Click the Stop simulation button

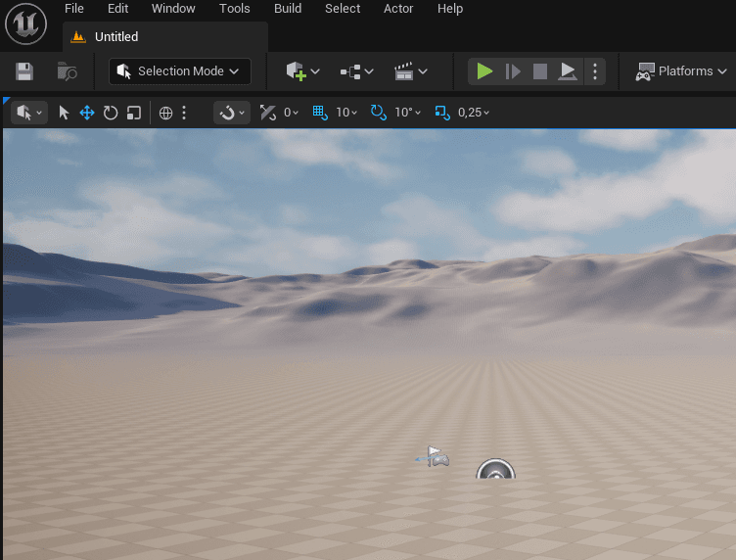tap(539, 71)
